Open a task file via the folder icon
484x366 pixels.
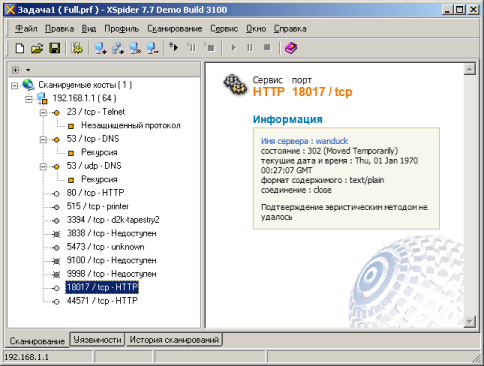click(x=37, y=48)
